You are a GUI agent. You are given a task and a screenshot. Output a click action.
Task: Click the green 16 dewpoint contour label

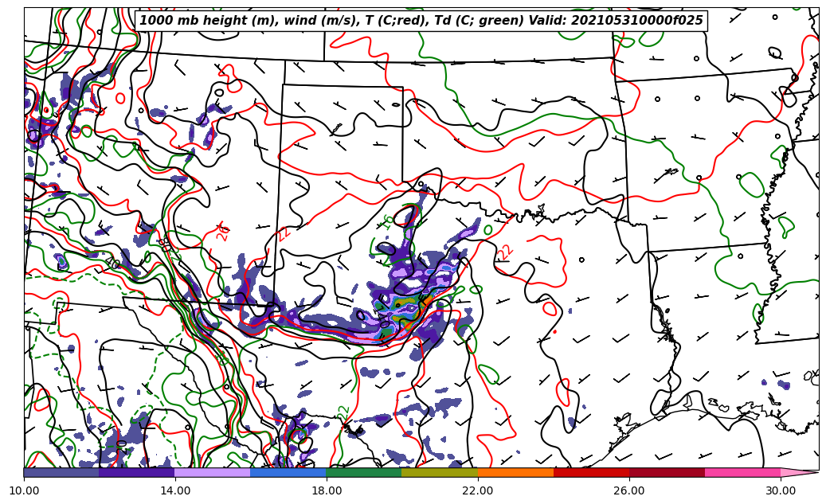tap(388, 221)
